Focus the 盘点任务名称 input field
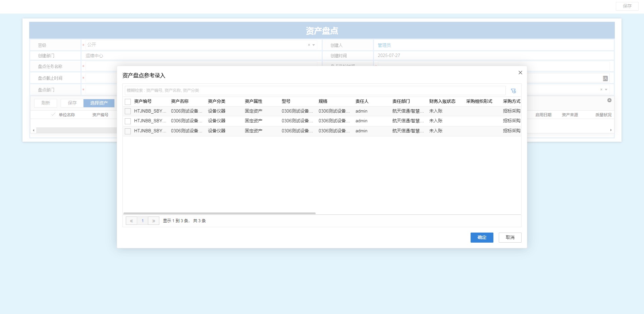Screen dimensions: 644x314 101,66
